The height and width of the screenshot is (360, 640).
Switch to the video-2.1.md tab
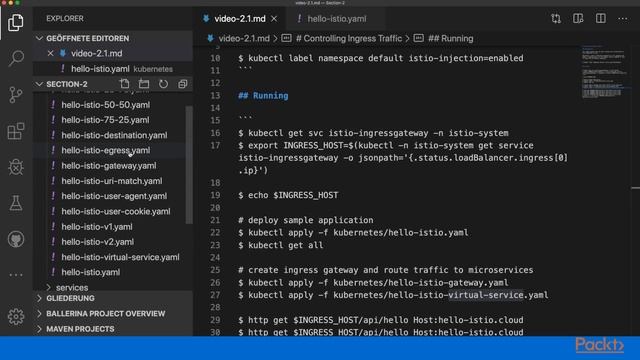[x=240, y=19]
